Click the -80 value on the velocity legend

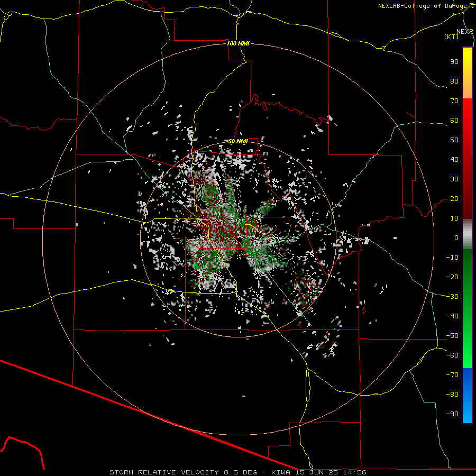tap(452, 395)
